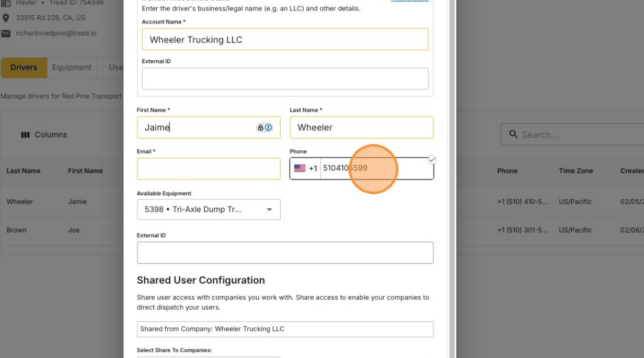Image resolution: width=644 pixels, height=358 pixels.
Task: Click into the First Name field showing Jaime
Action: click(209, 127)
